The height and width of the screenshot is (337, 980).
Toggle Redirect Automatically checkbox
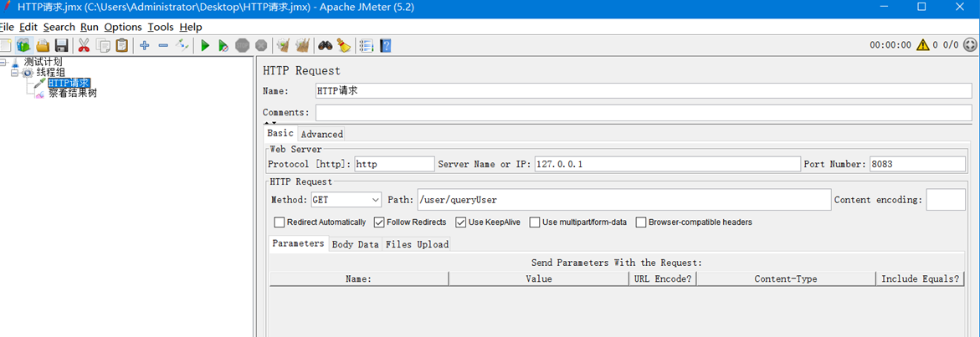tap(280, 222)
